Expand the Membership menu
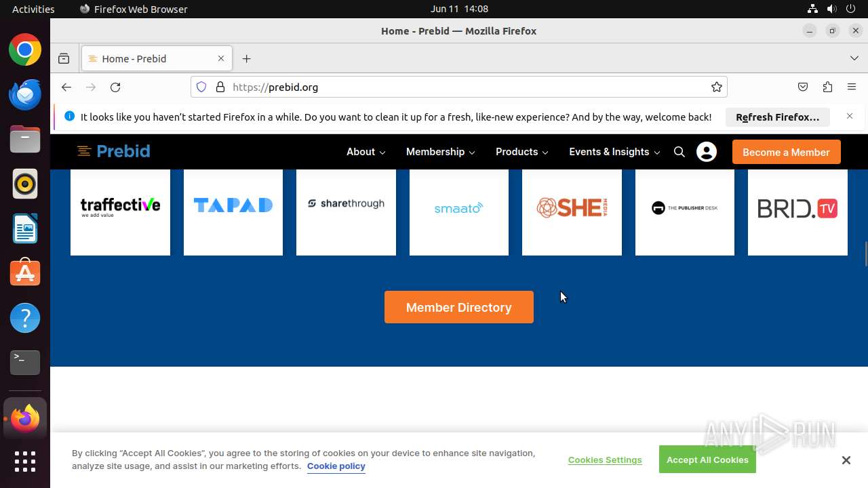 click(440, 152)
